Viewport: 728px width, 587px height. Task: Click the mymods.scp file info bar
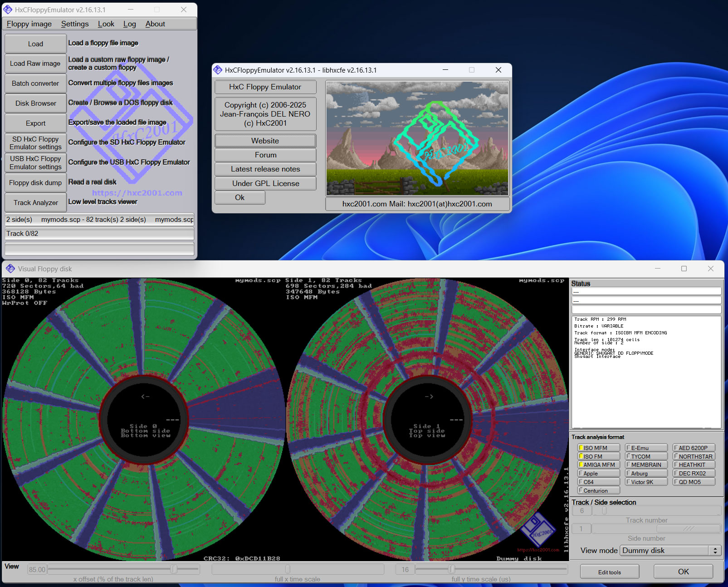(x=99, y=220)
